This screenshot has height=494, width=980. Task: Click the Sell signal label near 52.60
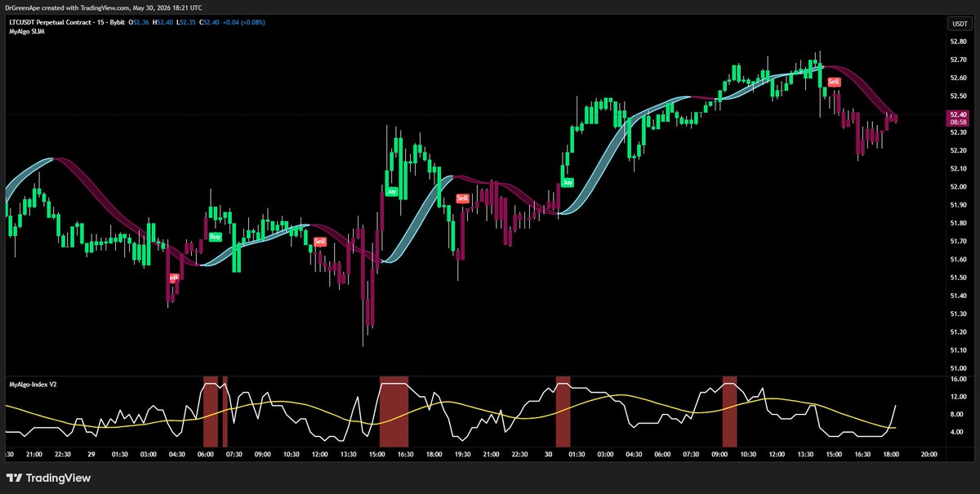[834, 82]
